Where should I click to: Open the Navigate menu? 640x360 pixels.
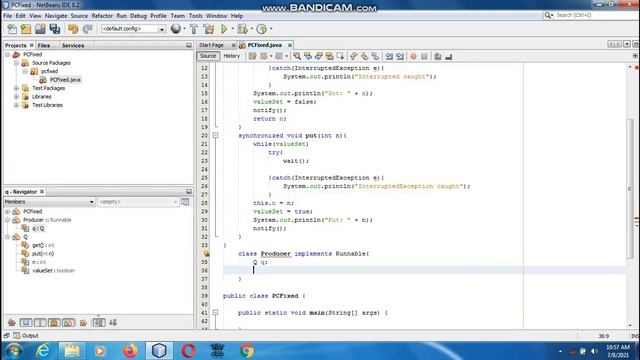[x=56, y=16]
